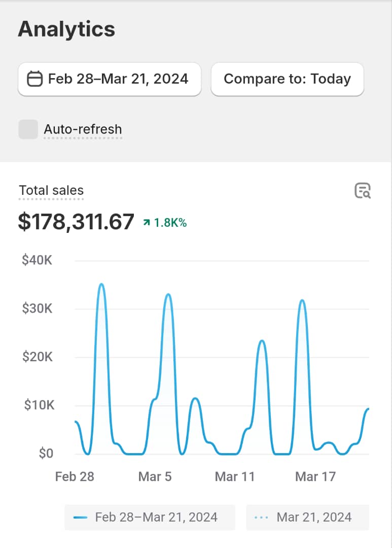Click the $178,311.67 total sales amount
The width and height of the screenshot is (392, 548).
(x=76, y=222)
